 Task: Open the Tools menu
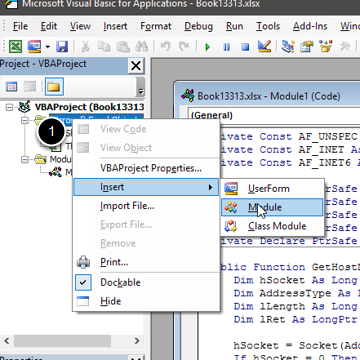(268, 26)
